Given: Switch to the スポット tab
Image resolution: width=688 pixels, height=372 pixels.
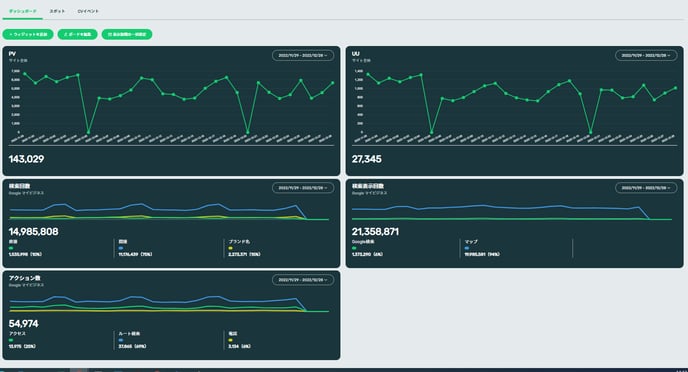Looking at the screenshot, I should pos(57,11).
